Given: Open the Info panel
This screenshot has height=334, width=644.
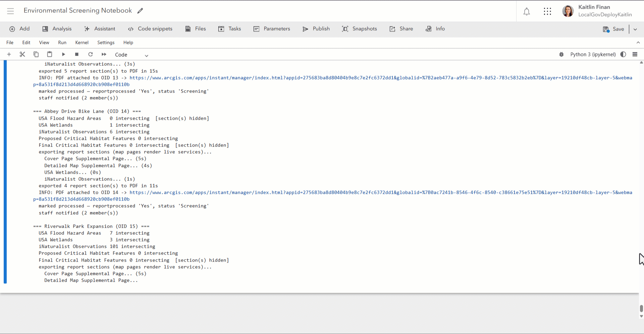Looking at the screenshot, I should 435,29.
